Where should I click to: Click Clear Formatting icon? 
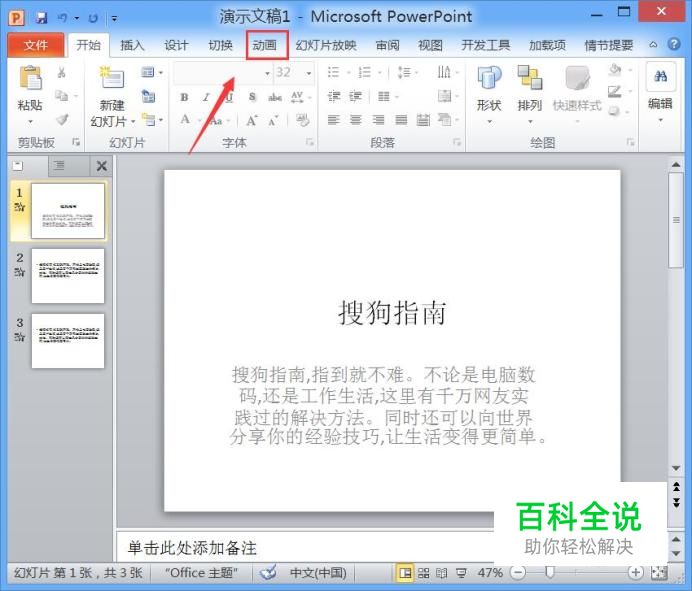(x=302, y=119)
